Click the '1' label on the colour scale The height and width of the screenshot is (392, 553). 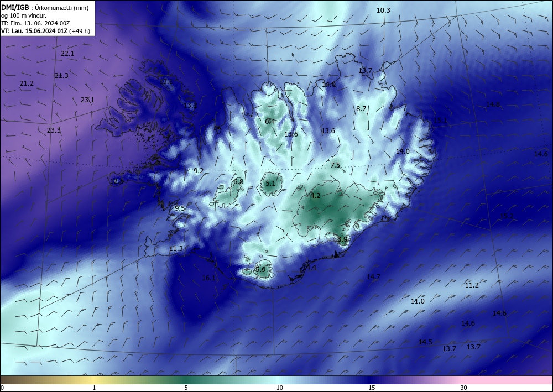94,388
